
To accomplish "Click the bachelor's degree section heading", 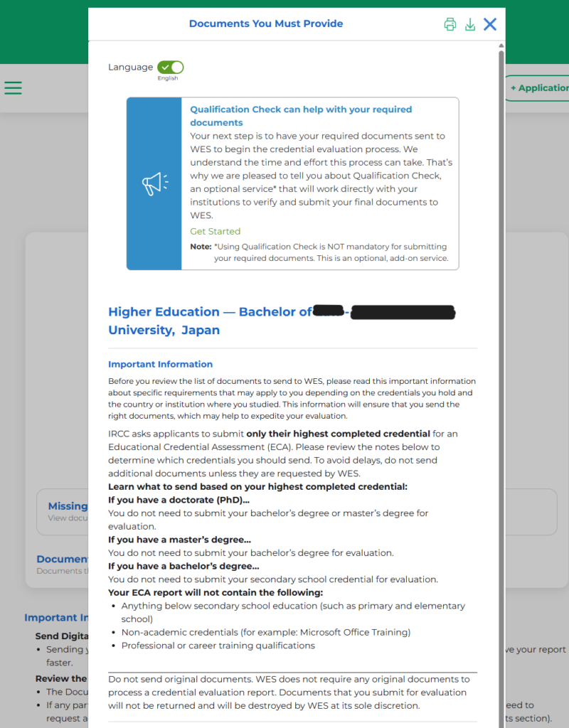I will coord(184,566).
